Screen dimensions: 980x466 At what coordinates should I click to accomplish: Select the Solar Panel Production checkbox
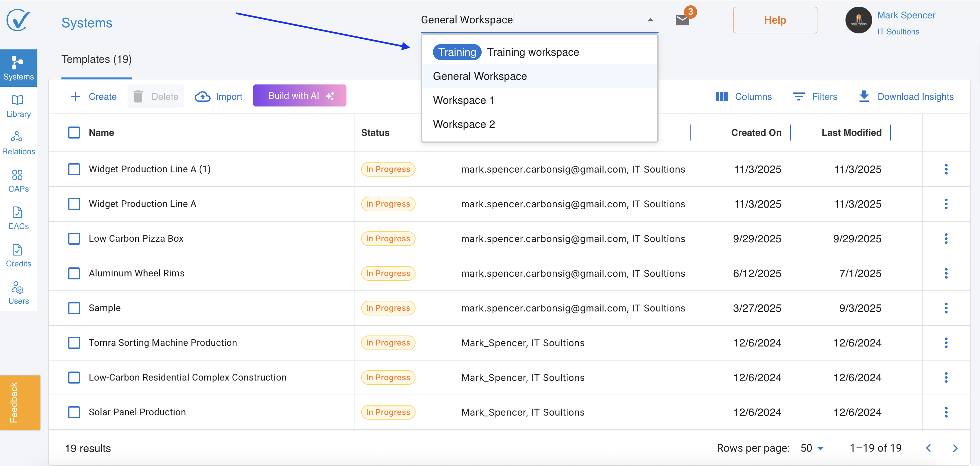click(x=74, y=412)
